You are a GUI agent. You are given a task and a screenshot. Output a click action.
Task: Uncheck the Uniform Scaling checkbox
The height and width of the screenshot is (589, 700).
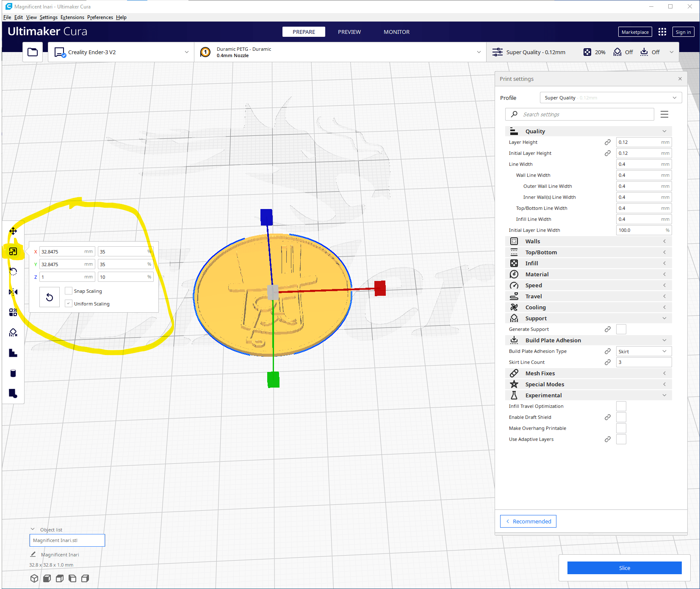(69, 304)
